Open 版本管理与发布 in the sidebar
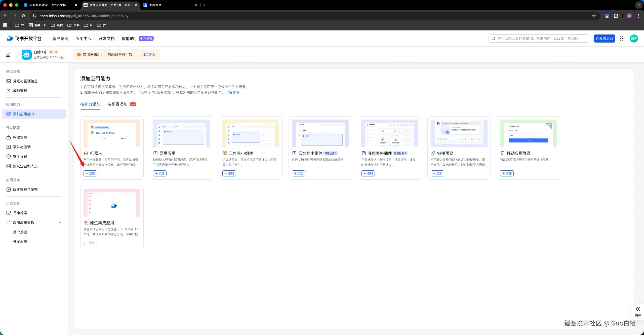The width and height of the screenshot is (644, 335). pyautogui.click(x=25, y=190)
